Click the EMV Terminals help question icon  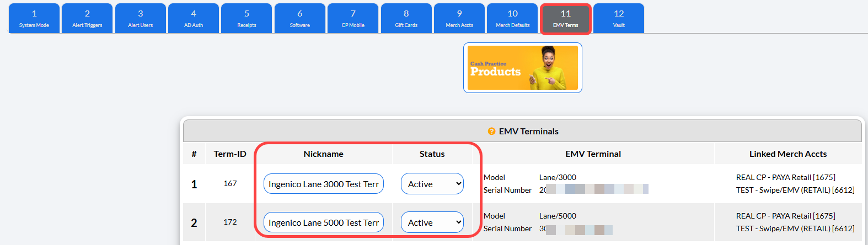[x=491, y=131]
